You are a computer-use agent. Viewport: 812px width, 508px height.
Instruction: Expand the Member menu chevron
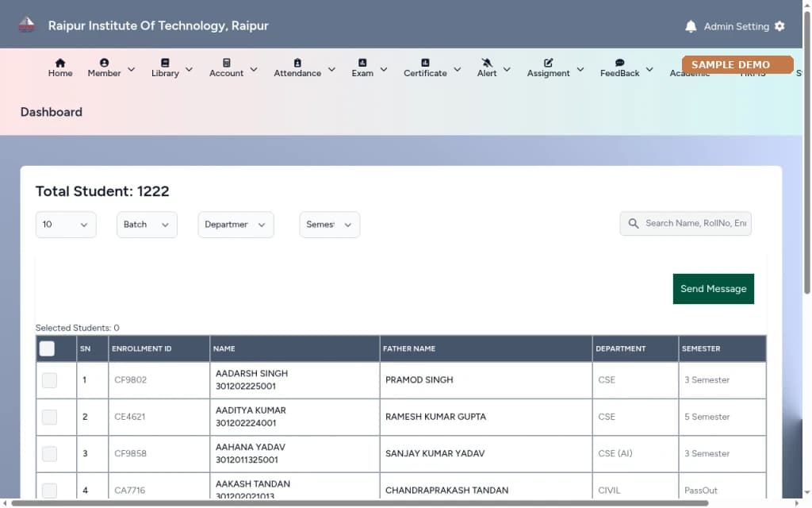tap(131, 69)
